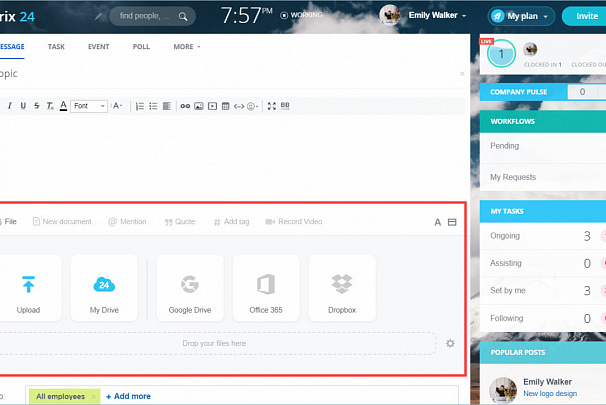The image size is (606, 405).
Task: Close the topic field with x
Action: tap(462, 73)
